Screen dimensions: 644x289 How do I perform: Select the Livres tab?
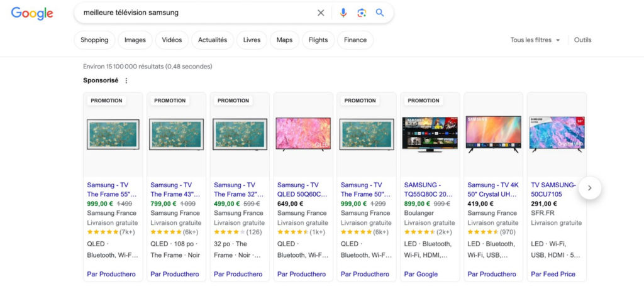tap(252, 40)
